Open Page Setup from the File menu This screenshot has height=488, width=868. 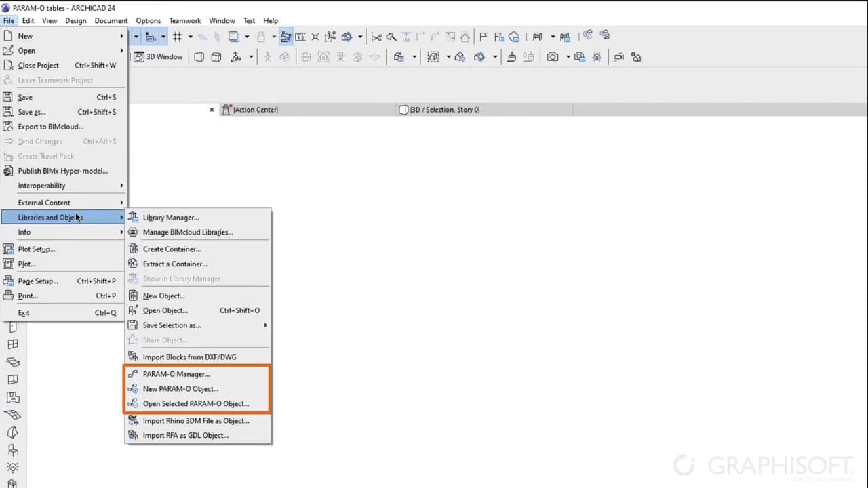pyautogui.click(x=64, y=281)
